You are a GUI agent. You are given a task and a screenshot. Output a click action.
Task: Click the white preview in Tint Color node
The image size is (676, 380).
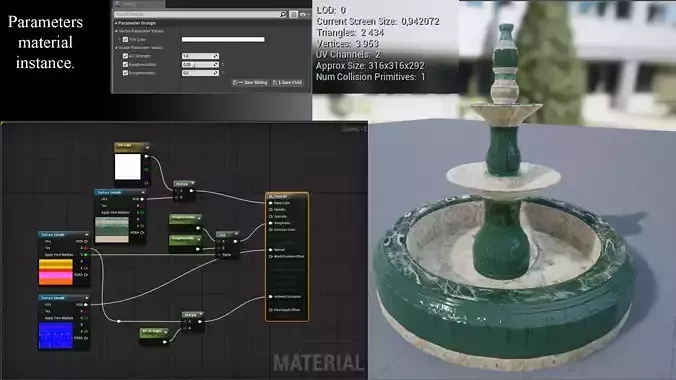coord(128,166)
